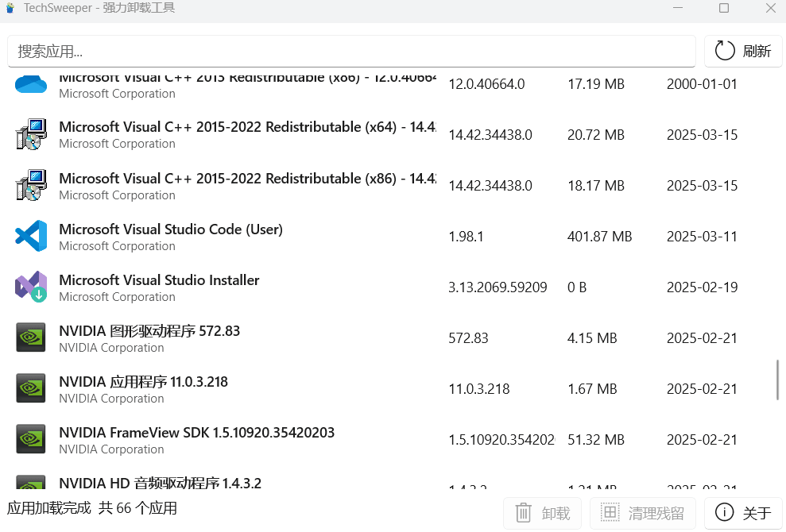This screenshot has height=532, width=786.
Task: Click size 51.32 MB cell
Action: [596, 440]
